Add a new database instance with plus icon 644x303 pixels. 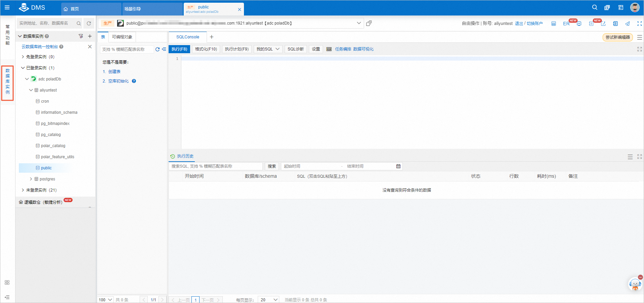[x=90, y=36]
